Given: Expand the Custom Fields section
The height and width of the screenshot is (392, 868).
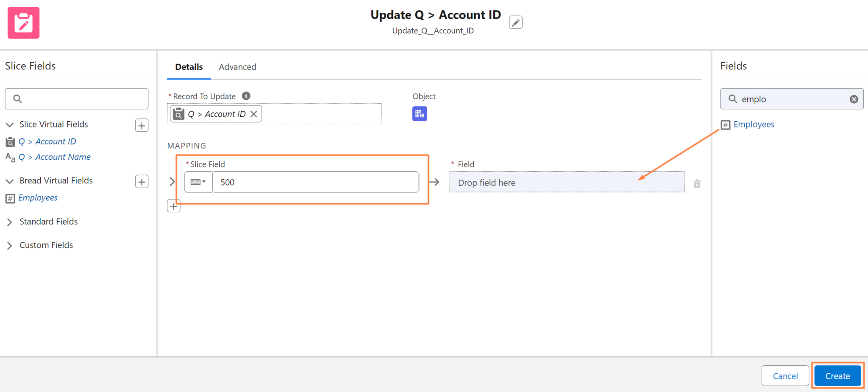Looking at the screenshot, I should click(10, 245).
